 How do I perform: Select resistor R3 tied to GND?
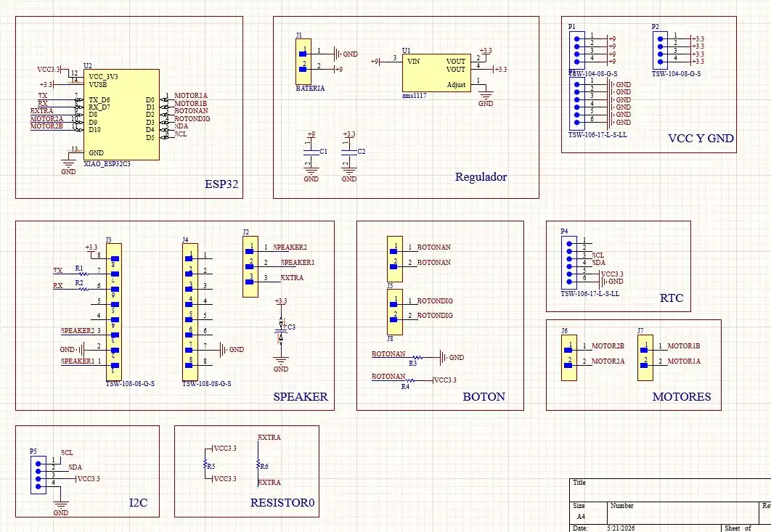point(417,358)
